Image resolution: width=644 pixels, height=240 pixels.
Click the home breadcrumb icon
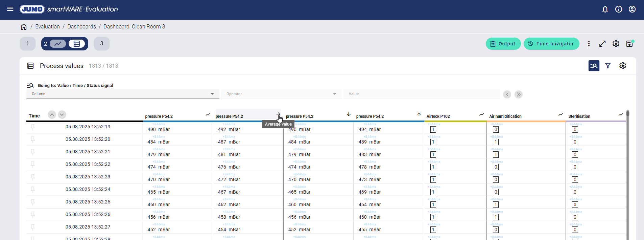click(x=24, y=27)
